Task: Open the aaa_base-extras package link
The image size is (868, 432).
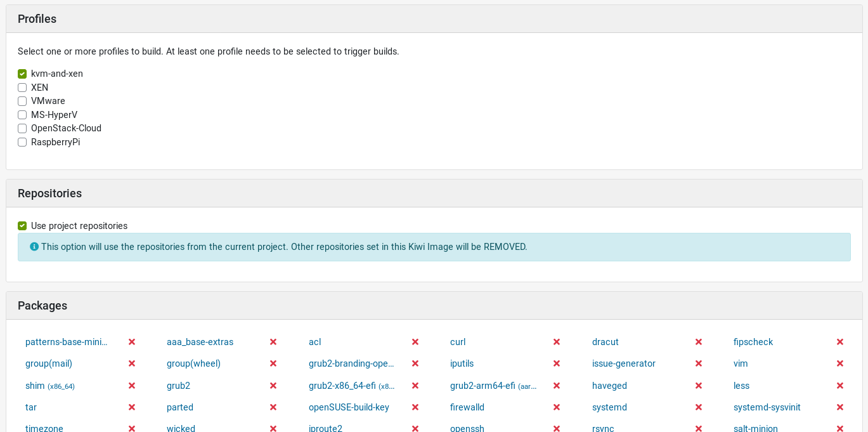Action: [200, 342]
